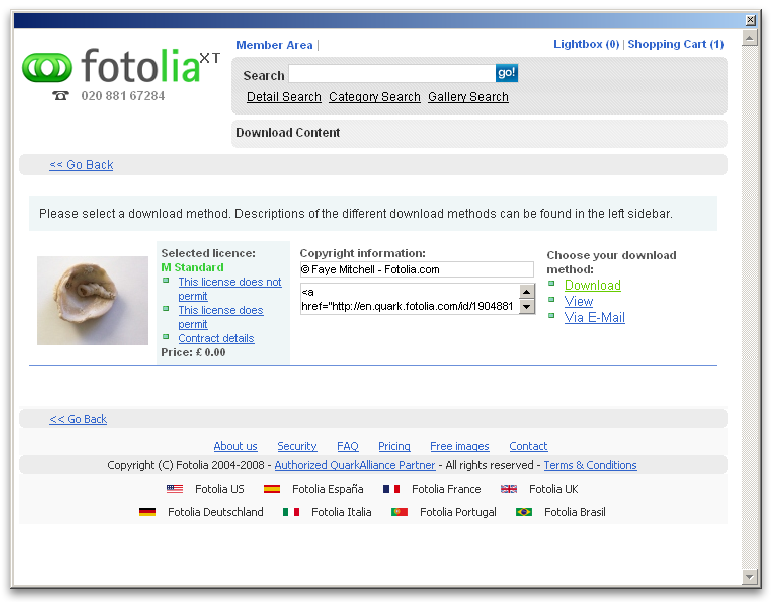Click the Brazilian flag icon
This screenshot has height=602, width=774.
[524, 512]
